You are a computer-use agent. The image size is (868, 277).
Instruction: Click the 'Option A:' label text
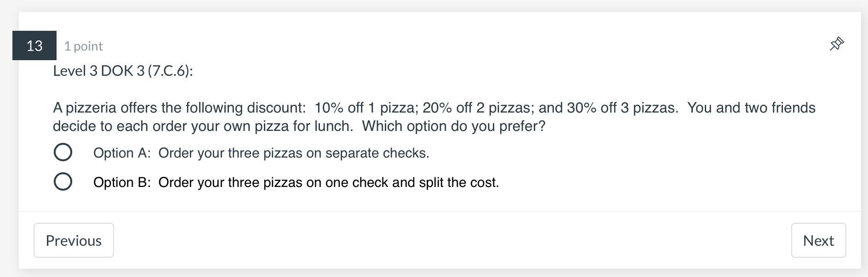(122, 153)
